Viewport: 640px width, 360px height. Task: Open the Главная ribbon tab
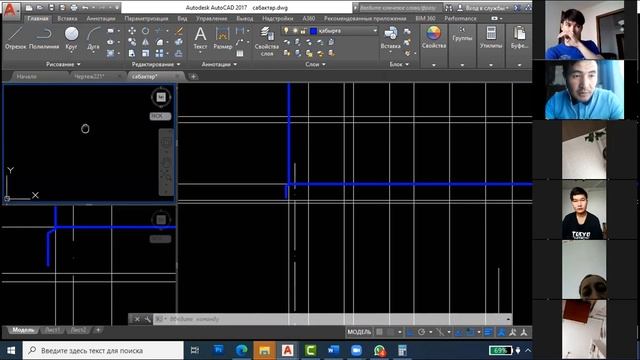(38, 18)
